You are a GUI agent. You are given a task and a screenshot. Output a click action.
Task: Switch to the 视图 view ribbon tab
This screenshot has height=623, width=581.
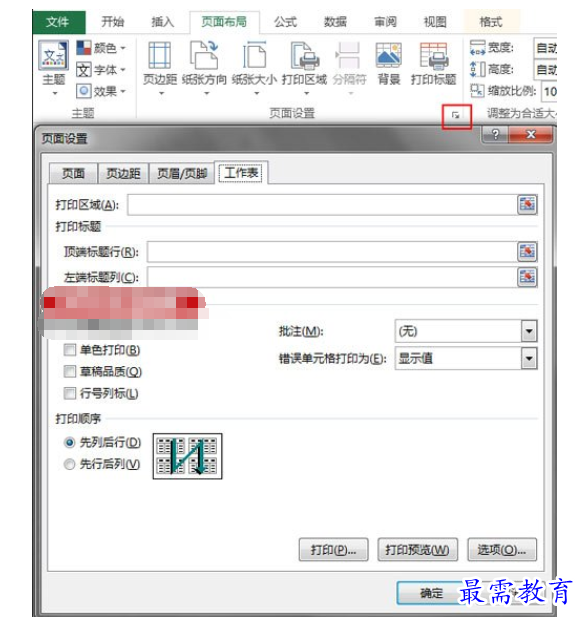coord(435,21)
